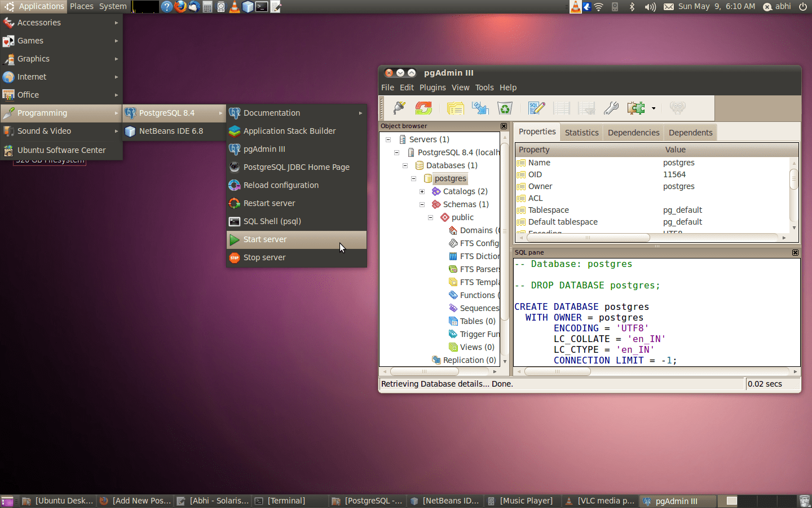812x508 pixels.
Task: Expand the Catalogs (2) tree node
Action: tap(422, 192)
